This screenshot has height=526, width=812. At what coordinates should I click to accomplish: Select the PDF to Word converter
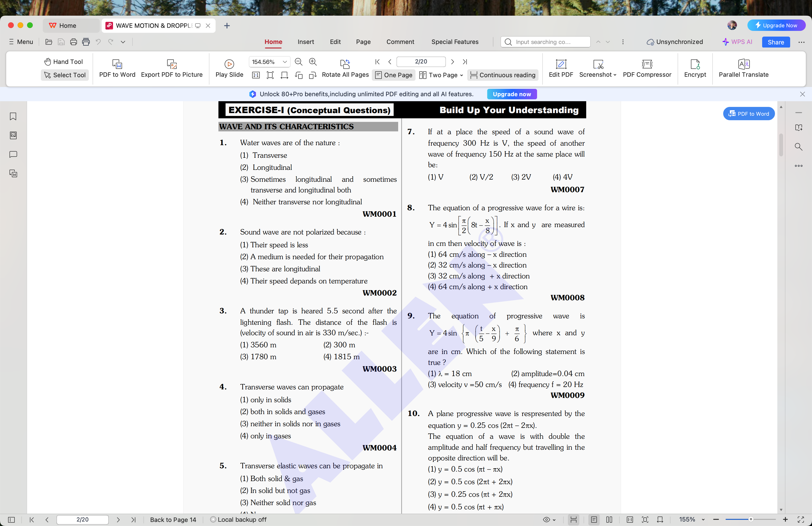[117, 67]
